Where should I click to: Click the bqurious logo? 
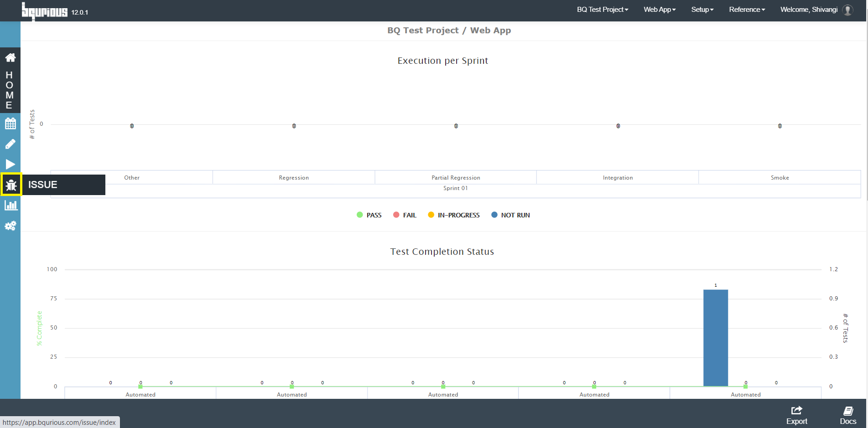coord(44,11)
